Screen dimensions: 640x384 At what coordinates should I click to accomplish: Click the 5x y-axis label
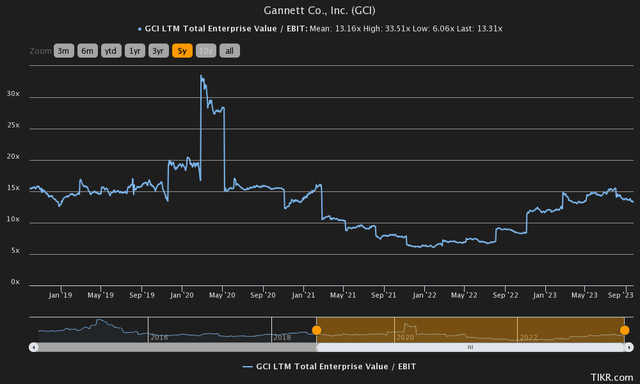[15, 251]
